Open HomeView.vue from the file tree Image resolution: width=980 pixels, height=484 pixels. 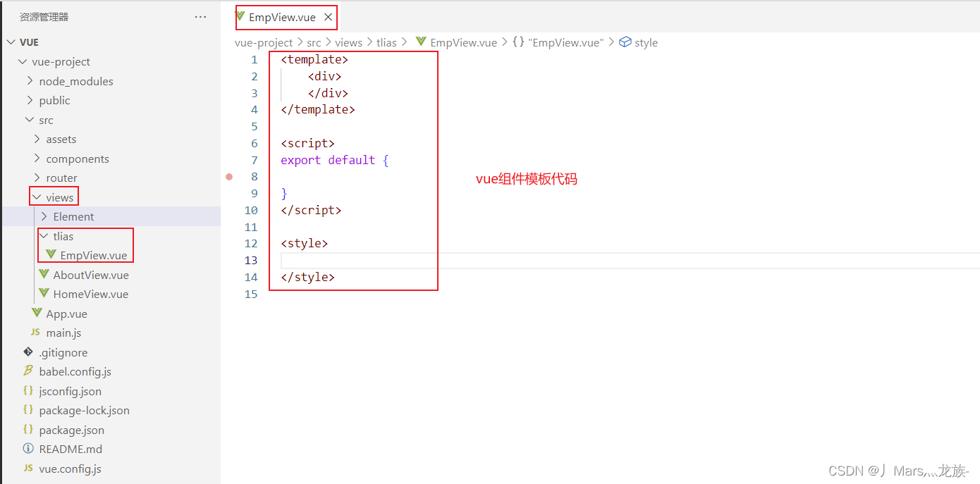(x=91, y=294)
